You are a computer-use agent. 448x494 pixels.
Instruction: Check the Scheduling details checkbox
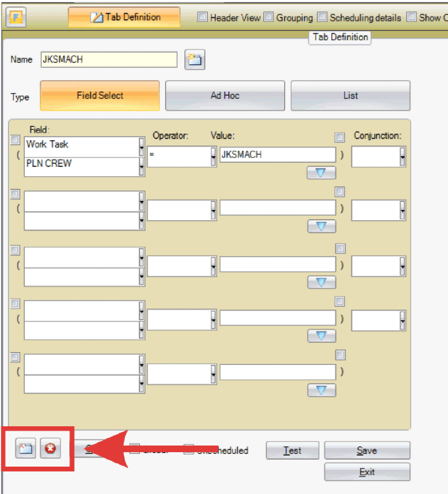[x=322, y=17]
